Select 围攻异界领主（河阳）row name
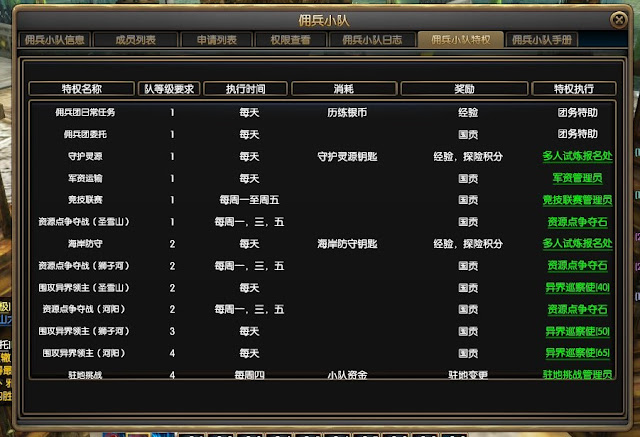 point(84,353)
